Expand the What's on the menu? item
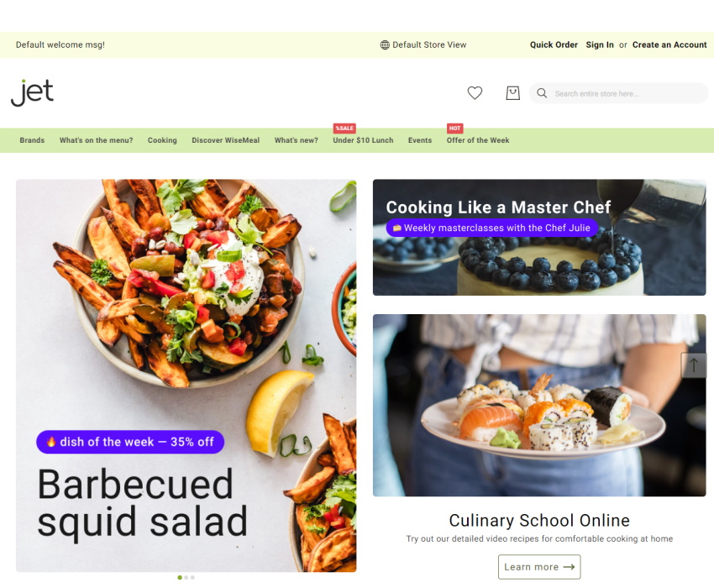The height and width of the screenshot is (588, 714). tap(96, 140)
